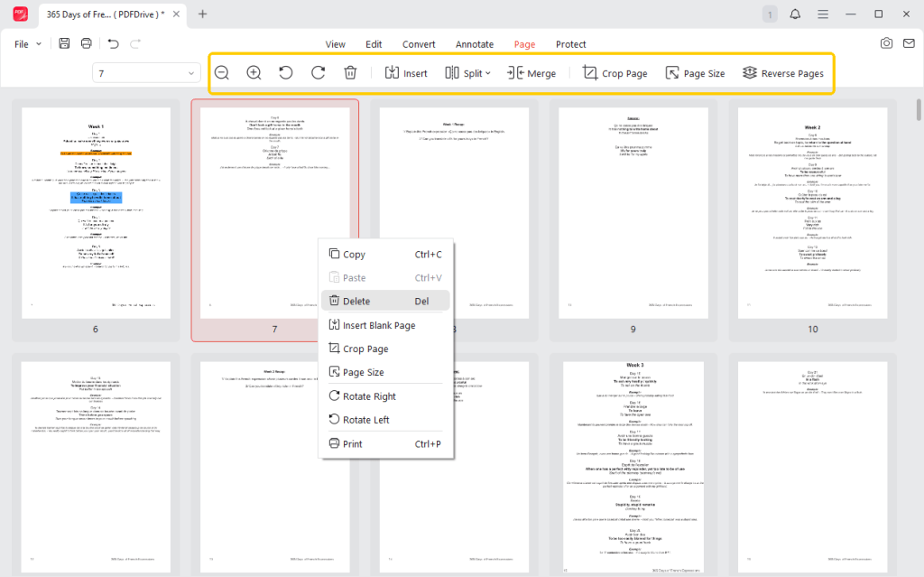Rotate pages left with the toolbar icon
This screenshot has height=577, width=924.
click(285, 72)
